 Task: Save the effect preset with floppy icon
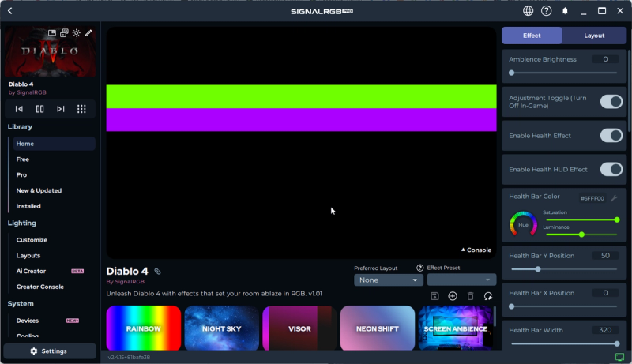tap(434, 296)
